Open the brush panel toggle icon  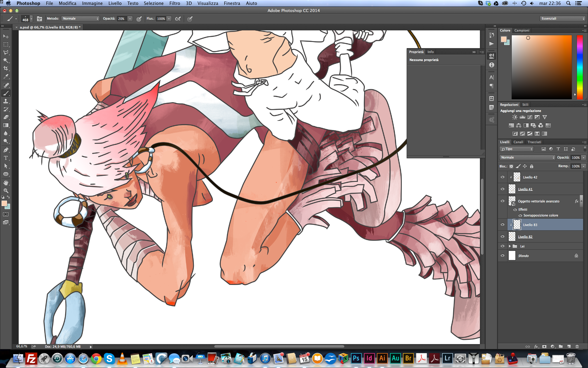coord(40,19)
